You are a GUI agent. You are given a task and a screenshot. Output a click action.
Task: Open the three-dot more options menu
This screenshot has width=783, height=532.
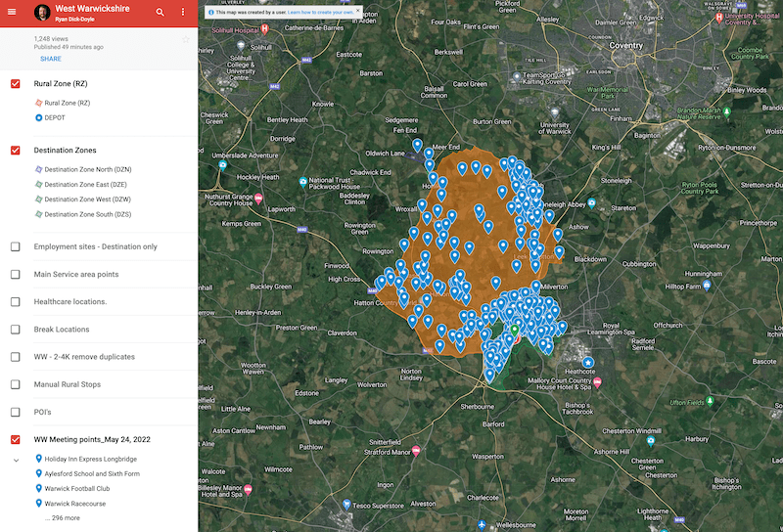[x=183, y=12]
